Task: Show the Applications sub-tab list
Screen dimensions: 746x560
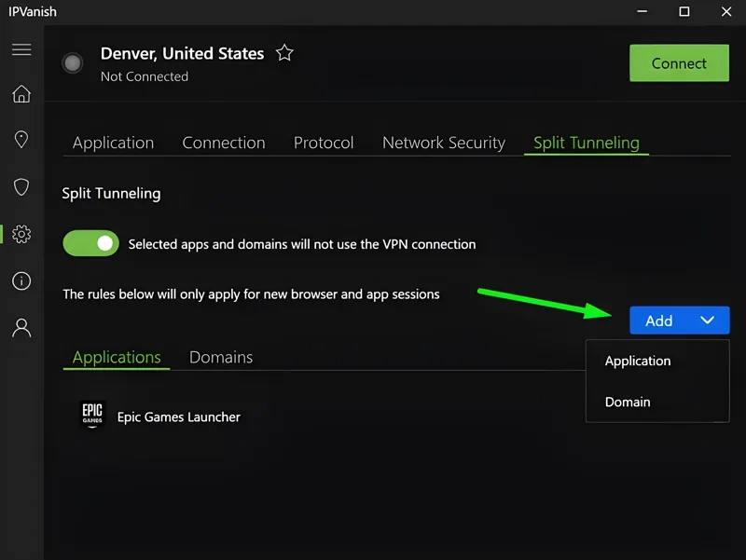Action: tap(117, 357)
